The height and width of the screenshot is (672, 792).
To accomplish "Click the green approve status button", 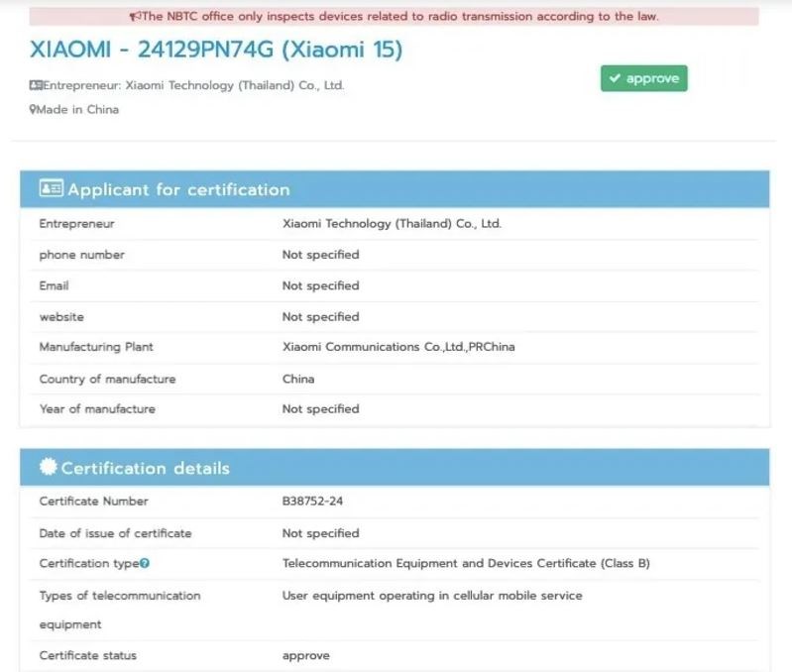I will click(643, 78).
